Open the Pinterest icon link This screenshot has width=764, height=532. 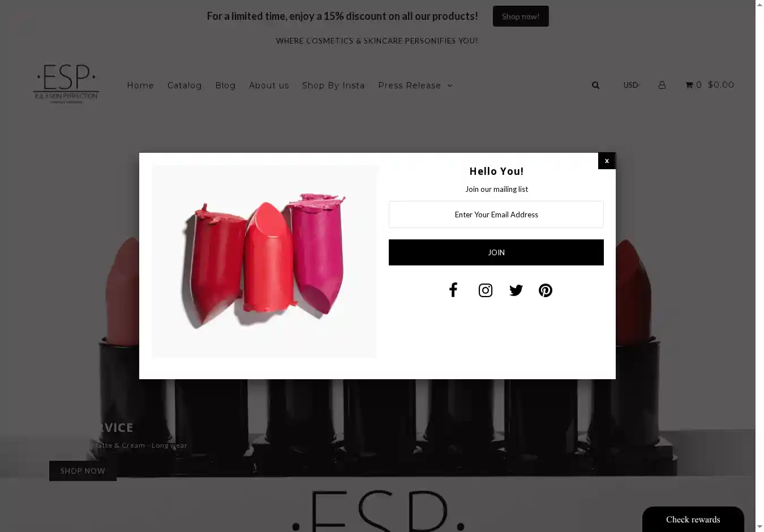[x=546, y=290]
